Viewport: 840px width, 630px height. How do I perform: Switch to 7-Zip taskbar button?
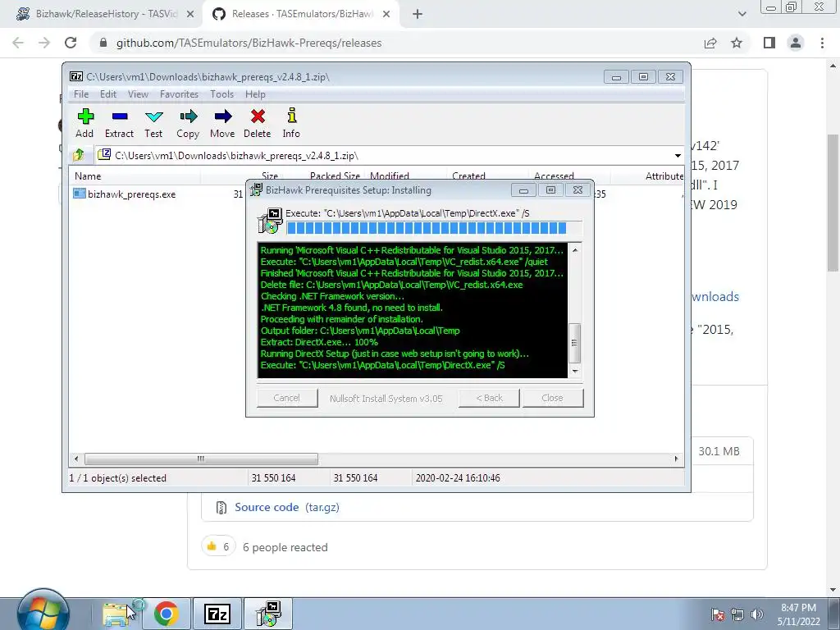[x=217, y=614]
